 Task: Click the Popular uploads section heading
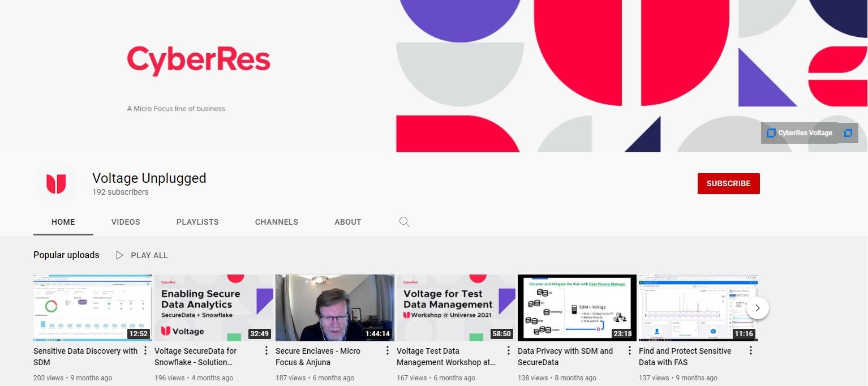[66, 255]
